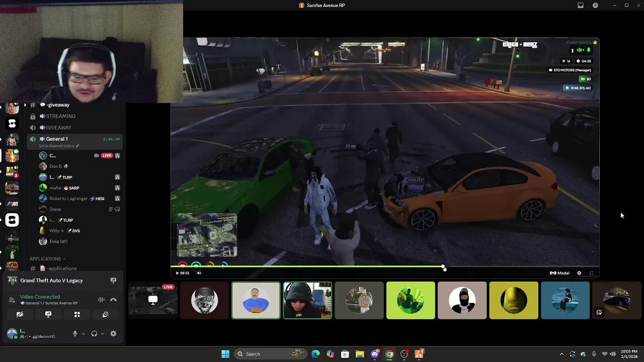
Task: Open headphone output options dropdown arrow
Action: [x=103, y=333]
